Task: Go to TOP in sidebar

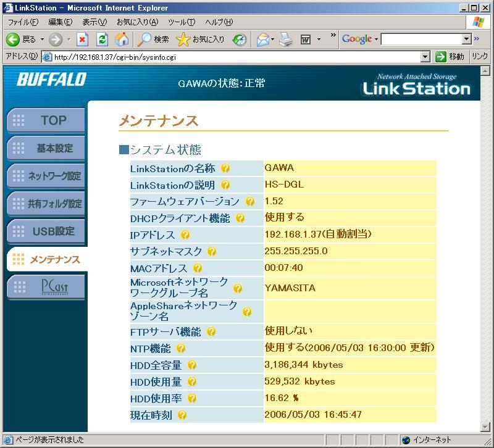Action: (46, 120)
